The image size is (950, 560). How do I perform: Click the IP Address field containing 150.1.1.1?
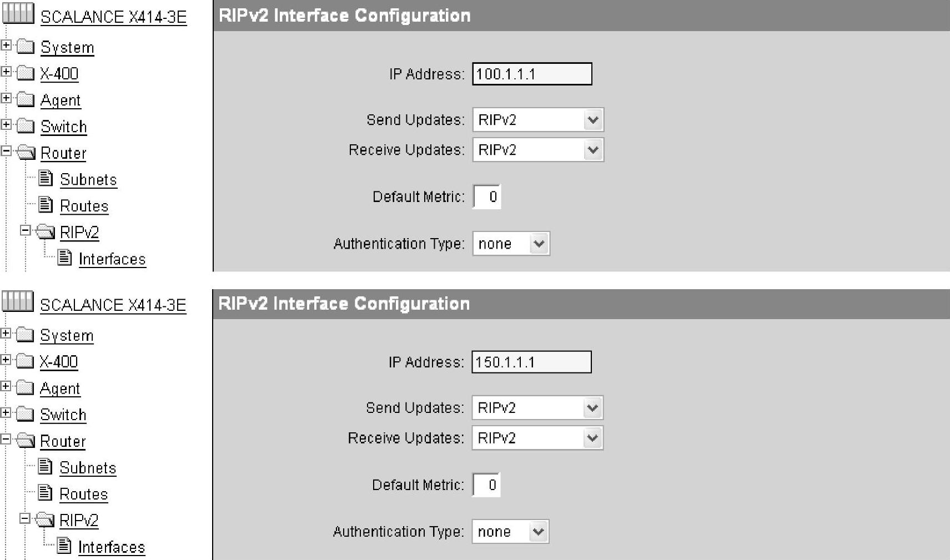point(531,362)
